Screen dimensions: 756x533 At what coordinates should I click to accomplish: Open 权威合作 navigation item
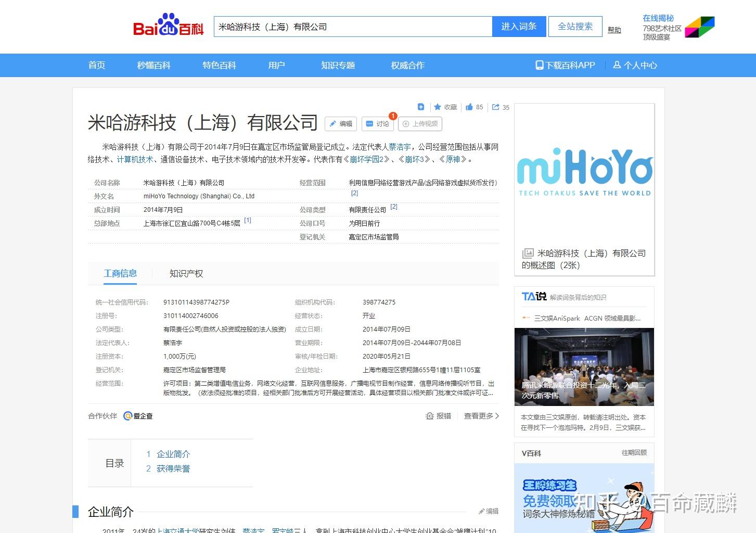tap(408, 65)
